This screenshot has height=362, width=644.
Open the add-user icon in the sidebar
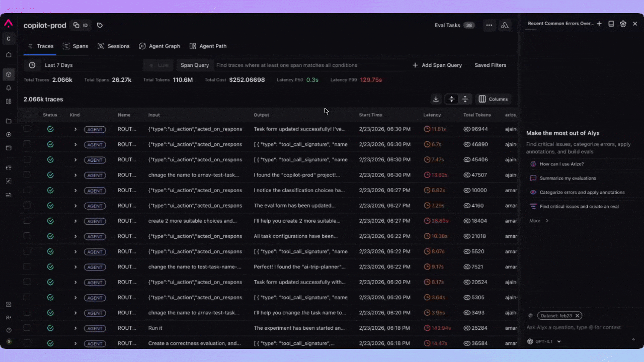pyautogui.click(x=9, y=317)
